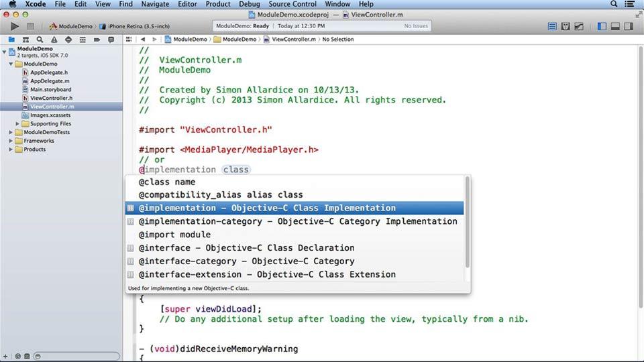The width and height of the screenshot is (644, 362).
Task: Run the ModuleDemo scheme with the play button
Action: point(14,26)
